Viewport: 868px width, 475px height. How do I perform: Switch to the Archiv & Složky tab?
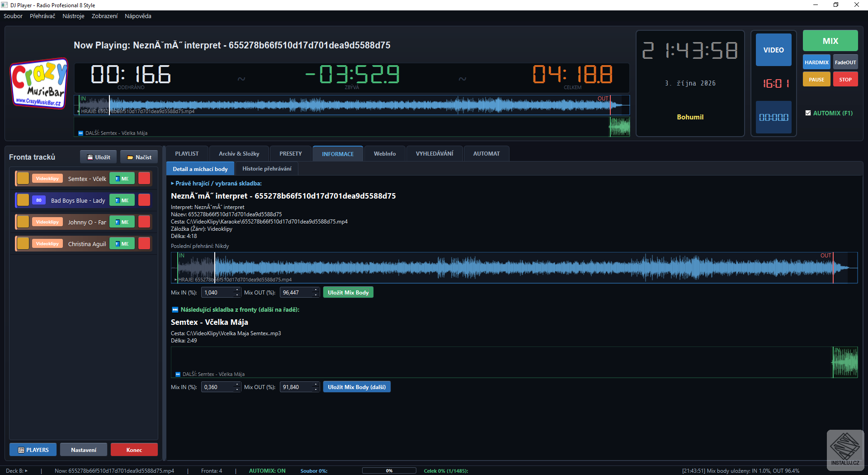pos(239,154)
